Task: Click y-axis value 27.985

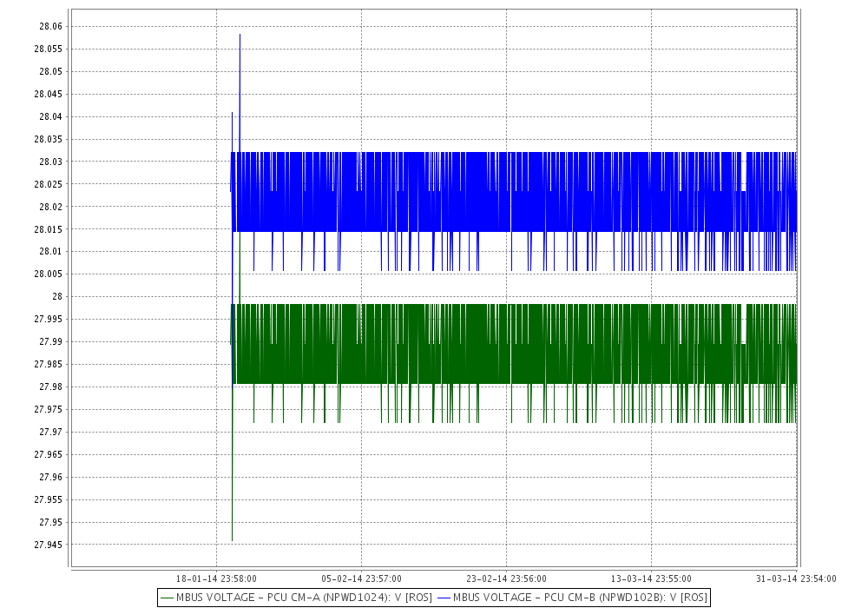Action: (x=49, y=364)
